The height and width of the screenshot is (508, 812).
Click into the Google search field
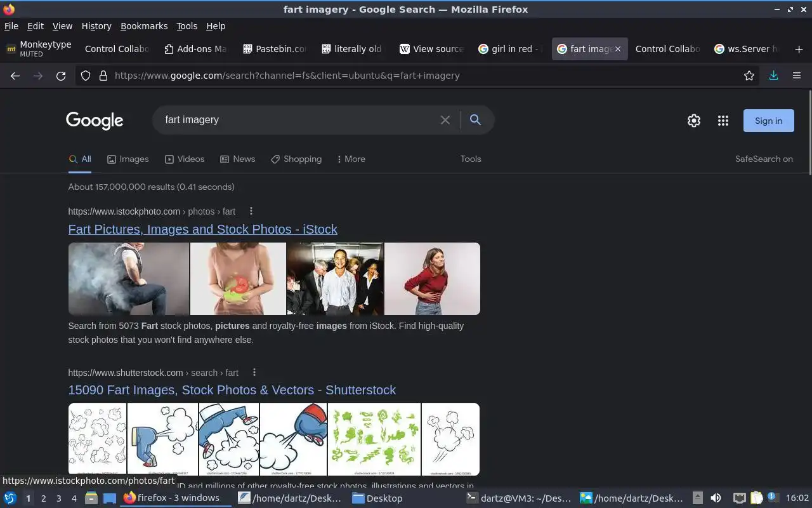(x=298, y=120)
